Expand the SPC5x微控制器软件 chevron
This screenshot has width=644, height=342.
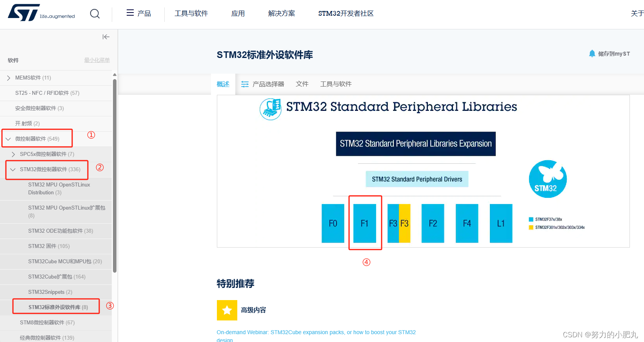point(13,154)
